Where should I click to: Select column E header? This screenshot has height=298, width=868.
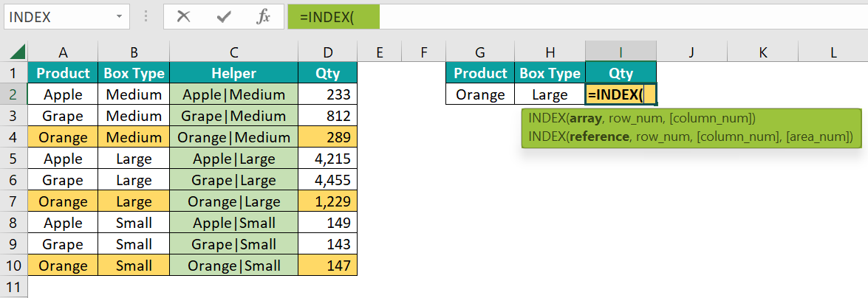tap(379, 52)
